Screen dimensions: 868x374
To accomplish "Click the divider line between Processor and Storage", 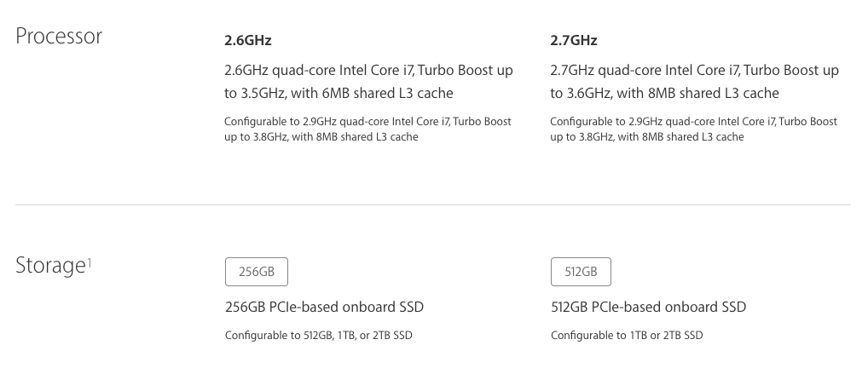I will [x=433, y=205].
